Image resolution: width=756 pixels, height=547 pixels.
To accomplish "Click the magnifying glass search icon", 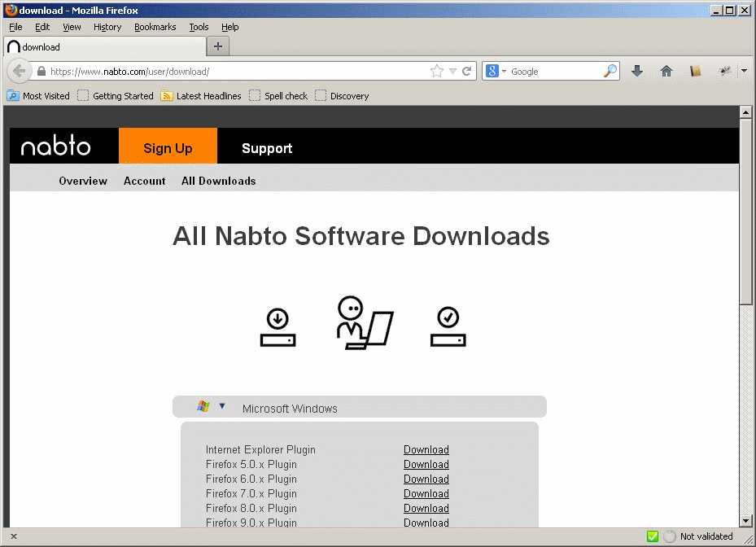I will pos(610,71).
